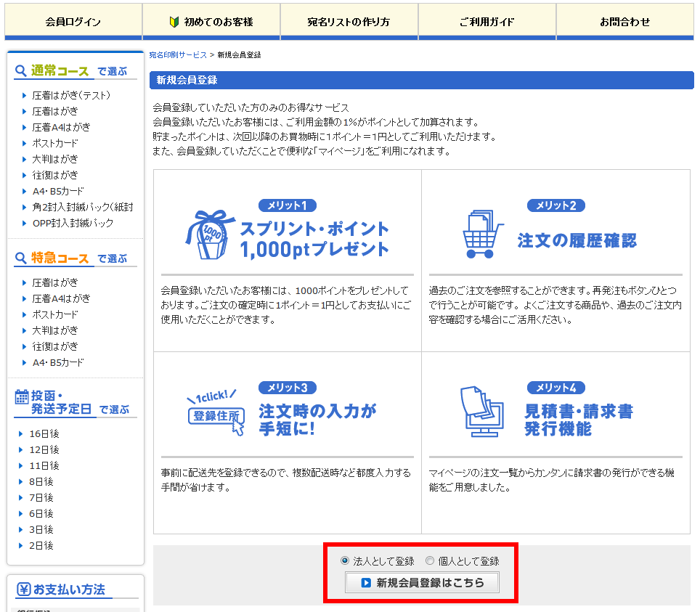Expand the arrow beside ポストカード in 特急コース
Image resolution: width=700 pixels, height=612 pixels.
24,314
